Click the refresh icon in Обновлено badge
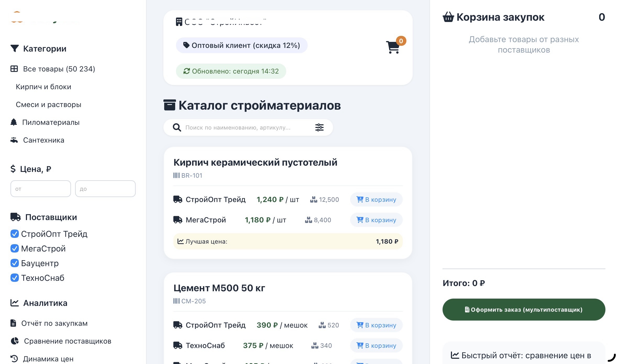618x364 pixels. [186, 71]
